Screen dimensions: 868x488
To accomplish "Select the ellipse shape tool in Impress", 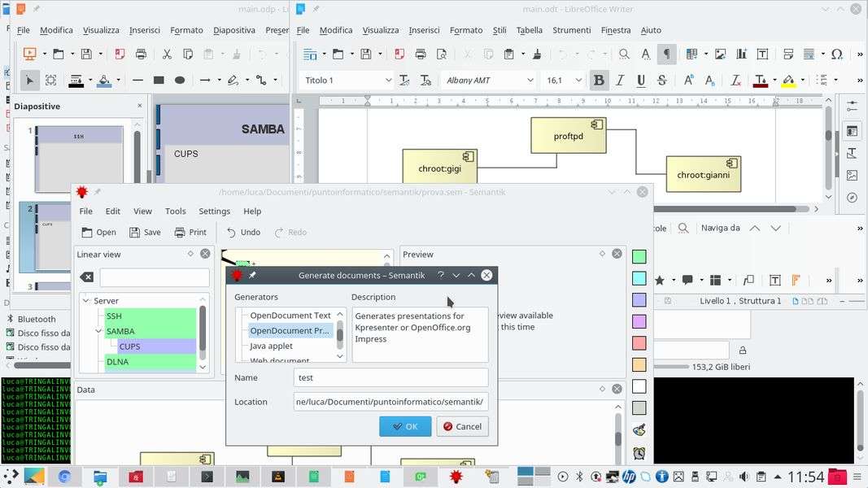I will [180, 80].
